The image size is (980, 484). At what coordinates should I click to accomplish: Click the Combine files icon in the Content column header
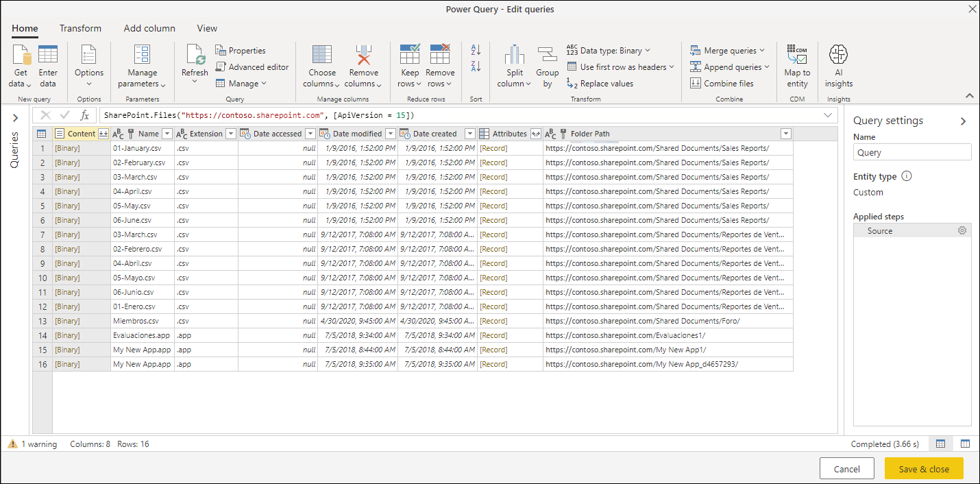(x=103, y=134)
